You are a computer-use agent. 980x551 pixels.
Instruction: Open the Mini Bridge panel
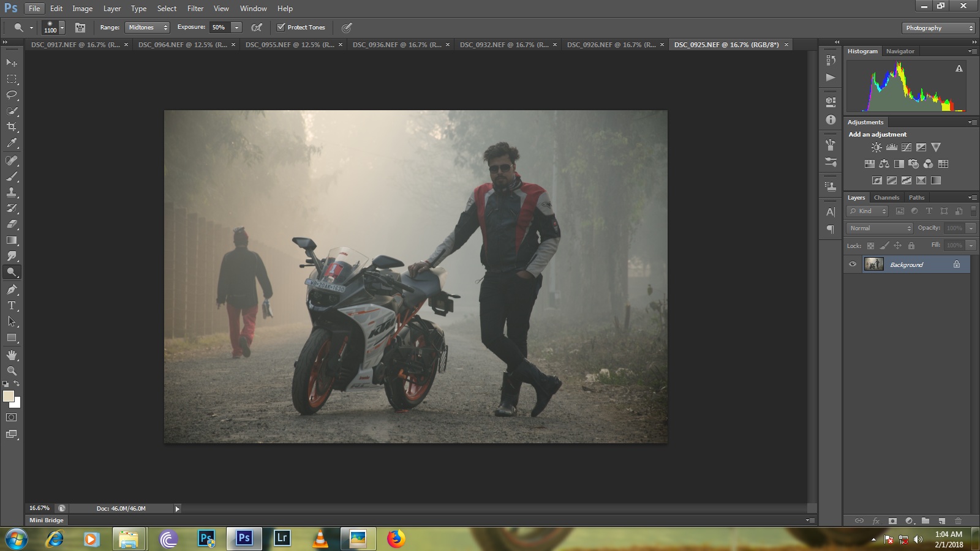(x=47, y=520)
